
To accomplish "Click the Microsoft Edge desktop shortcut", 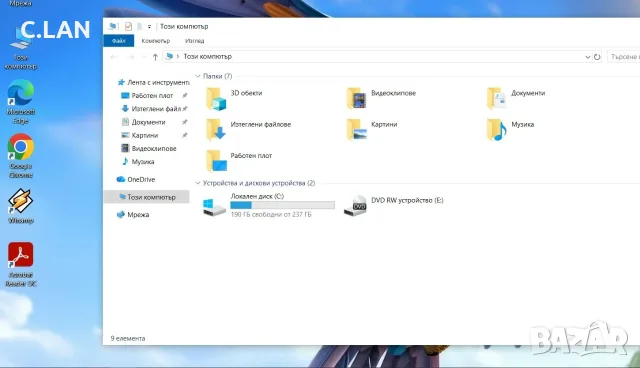I will pos(20,102).
